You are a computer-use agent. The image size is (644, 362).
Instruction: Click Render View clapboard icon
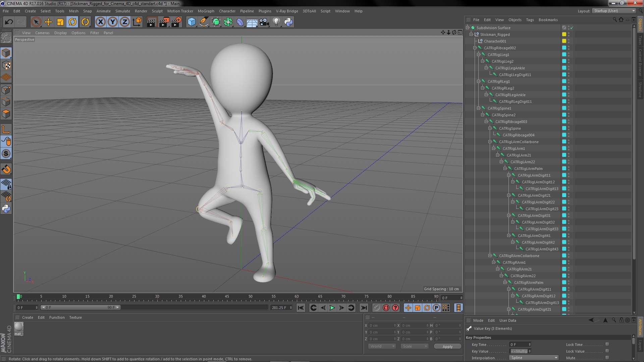coord(152,22)
